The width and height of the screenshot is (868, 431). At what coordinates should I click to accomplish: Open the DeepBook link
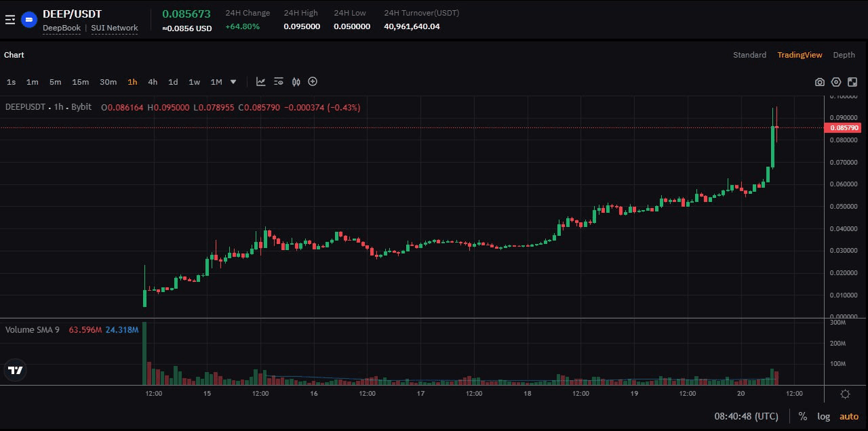[62, 28]
